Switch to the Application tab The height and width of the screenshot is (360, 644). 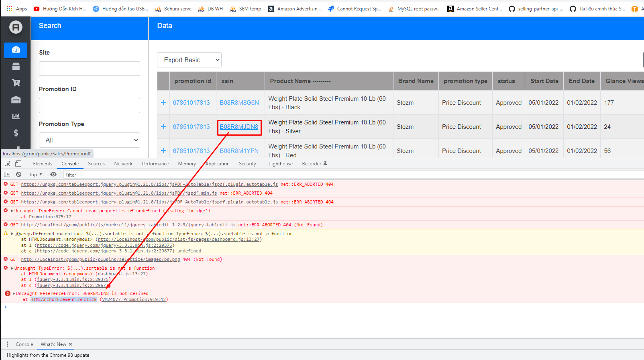(x=218, y=164)
